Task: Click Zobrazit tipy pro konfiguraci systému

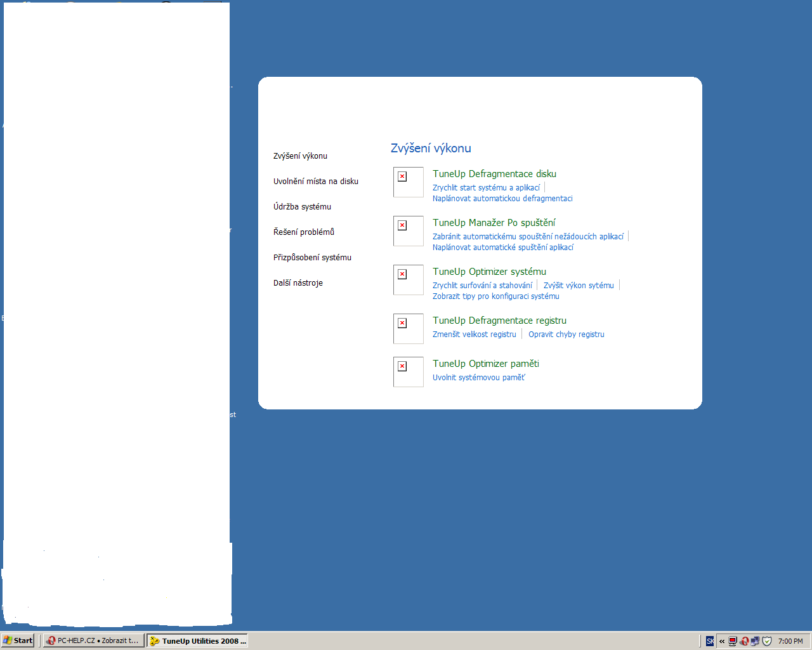Action: click(x=496, y=296)
